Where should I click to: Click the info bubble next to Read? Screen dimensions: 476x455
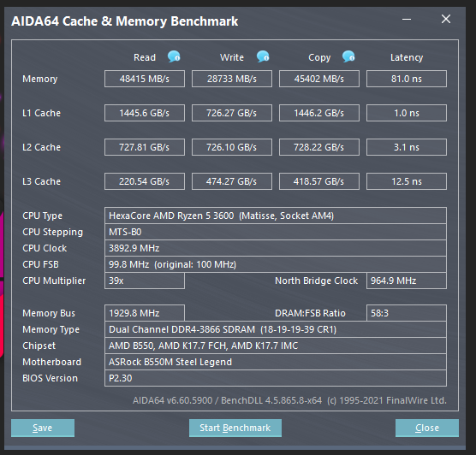(x=174, y=56)
